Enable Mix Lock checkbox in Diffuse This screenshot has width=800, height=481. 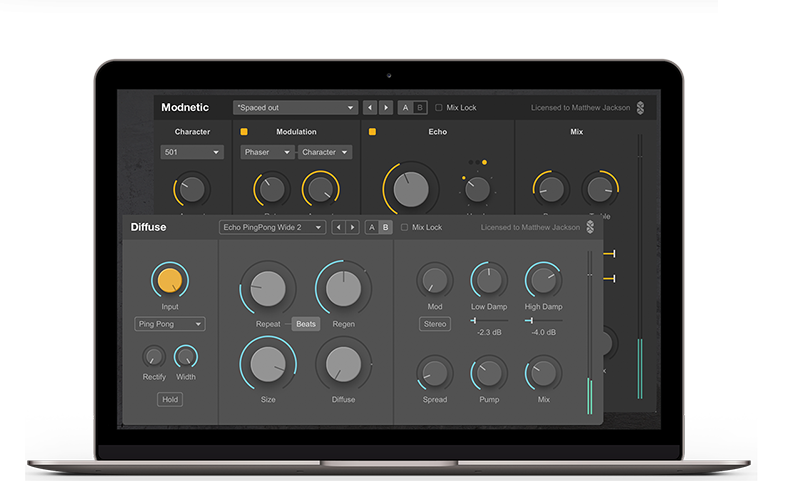point(404,227)
